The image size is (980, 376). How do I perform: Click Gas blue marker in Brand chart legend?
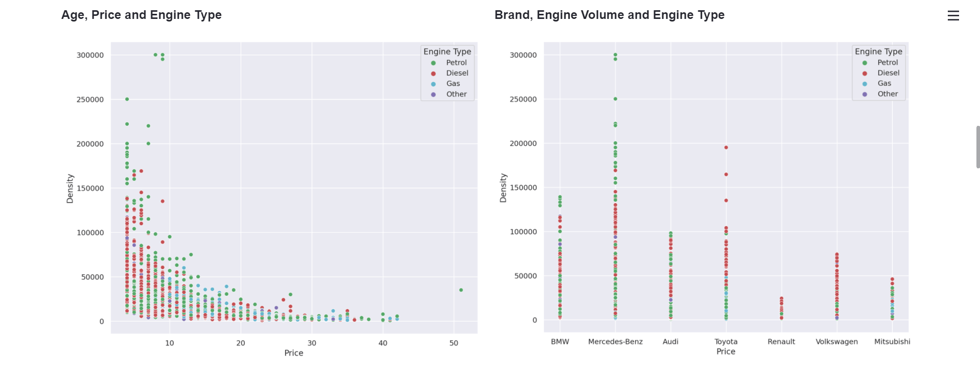[865, 84]
